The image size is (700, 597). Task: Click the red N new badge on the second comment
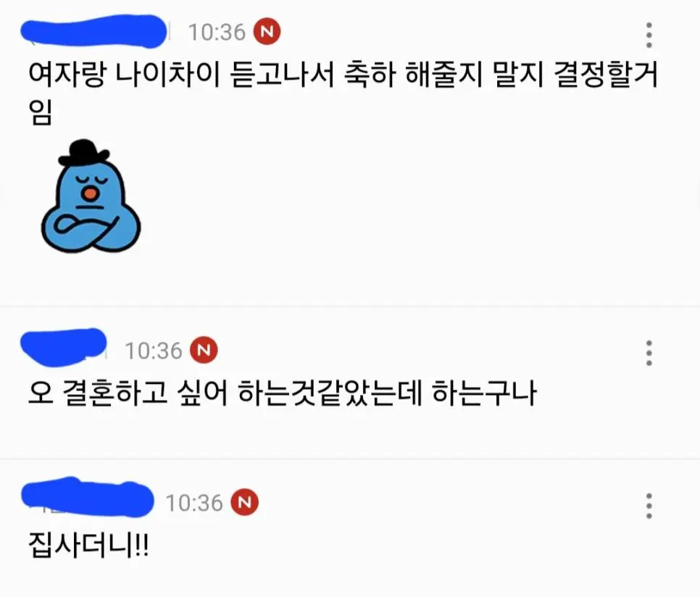point(204,350)
